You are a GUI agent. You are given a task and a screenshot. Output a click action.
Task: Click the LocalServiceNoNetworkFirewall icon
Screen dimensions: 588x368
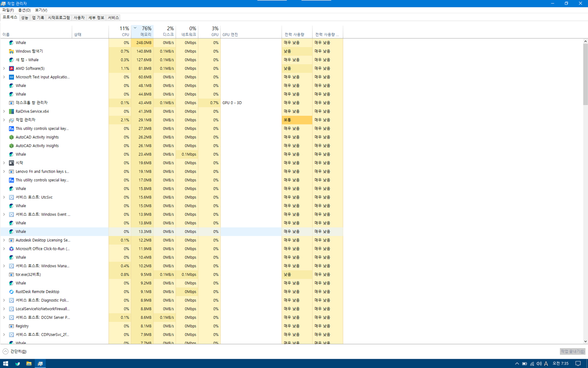coord(11,309)
